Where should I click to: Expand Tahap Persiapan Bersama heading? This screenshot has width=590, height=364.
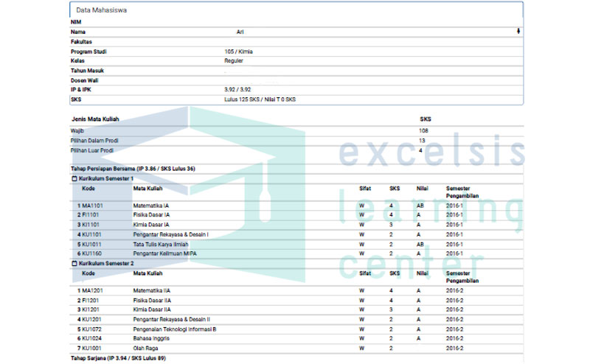133,169
